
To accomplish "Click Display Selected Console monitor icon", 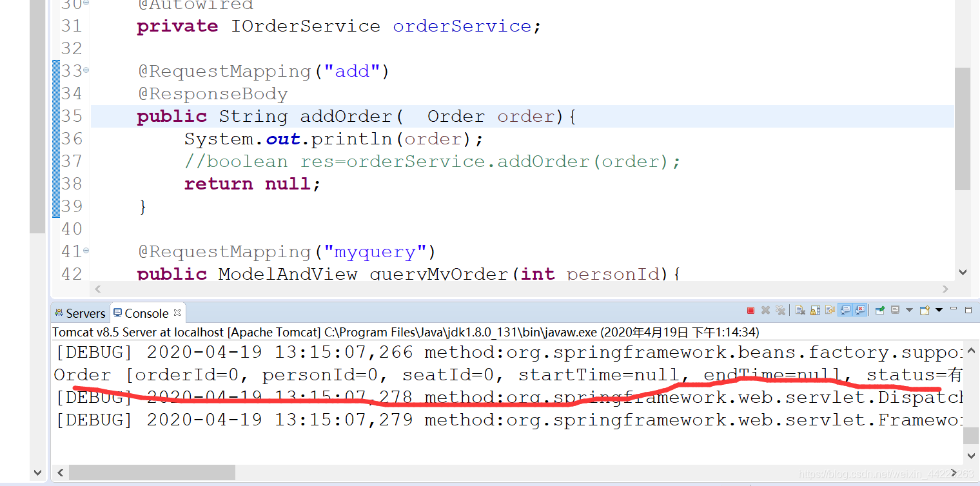I will coord(895,310).
